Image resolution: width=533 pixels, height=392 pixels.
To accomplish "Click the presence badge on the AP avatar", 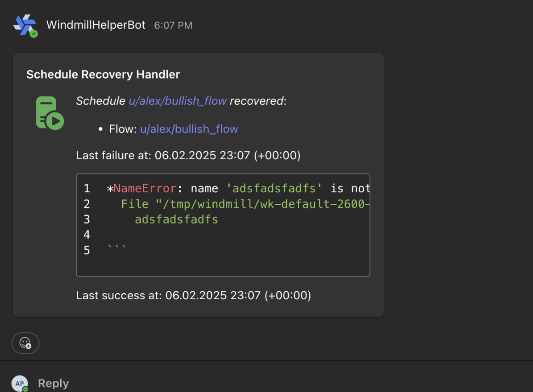I will coord(25,389).
